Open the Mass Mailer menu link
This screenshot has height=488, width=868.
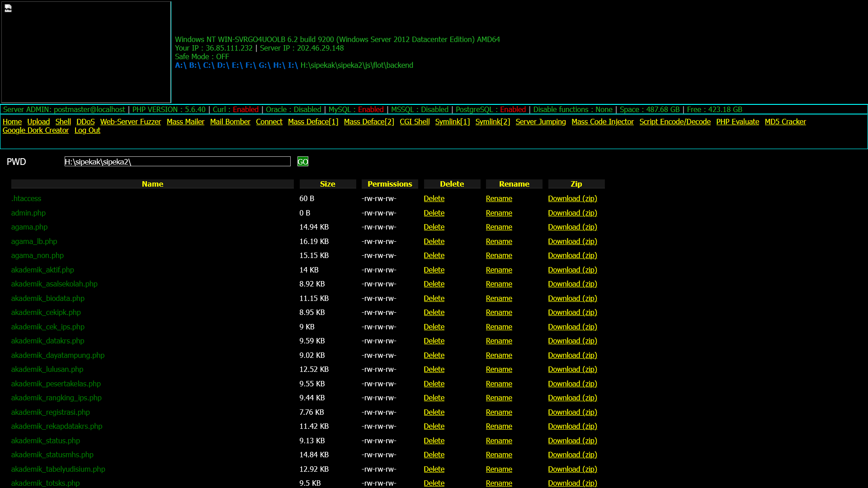[x=185, y=122]
